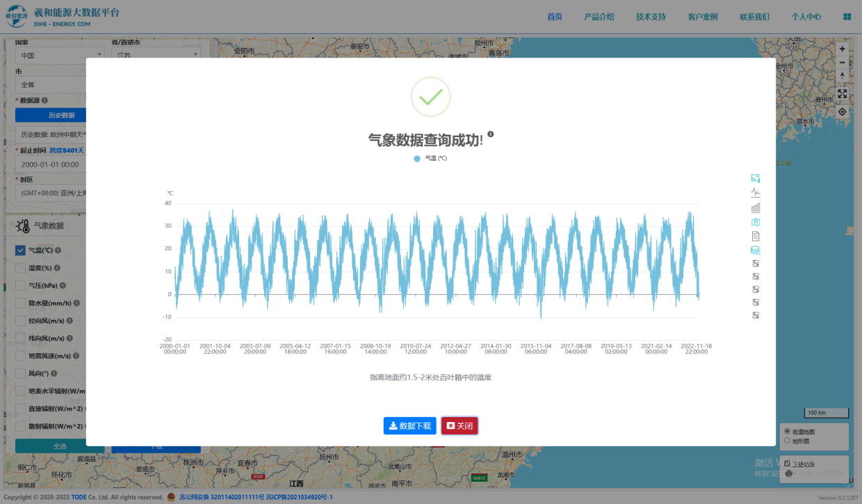The image size is (862, 504).
Task: Save chart as image icon
Action: (756, 179)
